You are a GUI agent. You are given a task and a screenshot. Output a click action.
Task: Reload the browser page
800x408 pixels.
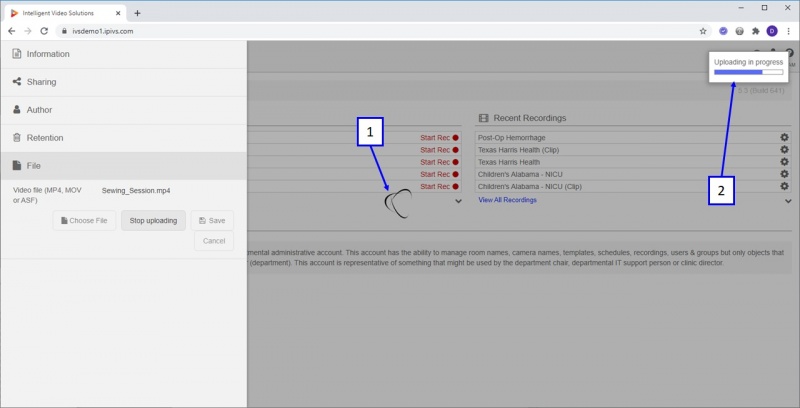point(44,31)
